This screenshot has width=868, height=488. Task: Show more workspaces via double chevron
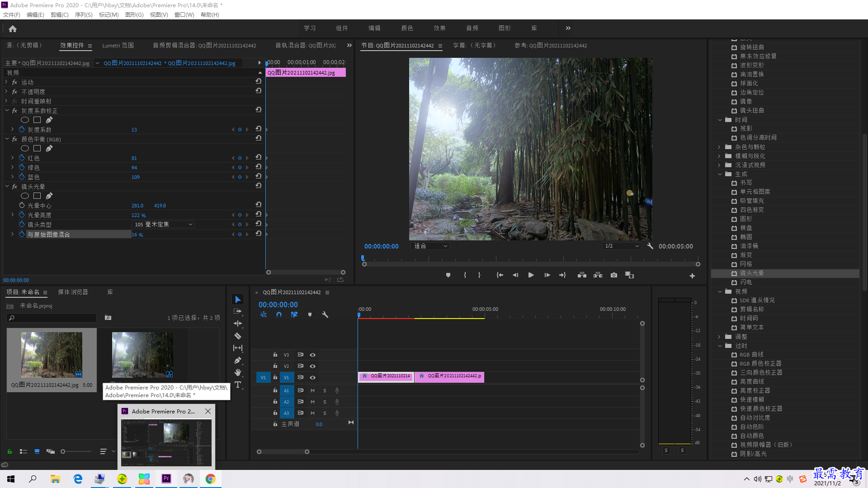pos(568,28)
